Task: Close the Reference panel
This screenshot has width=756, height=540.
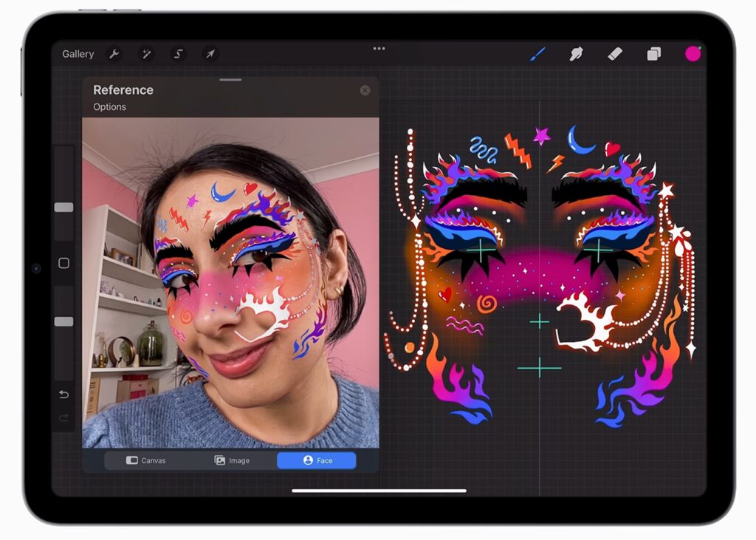Action: [365, 90]
